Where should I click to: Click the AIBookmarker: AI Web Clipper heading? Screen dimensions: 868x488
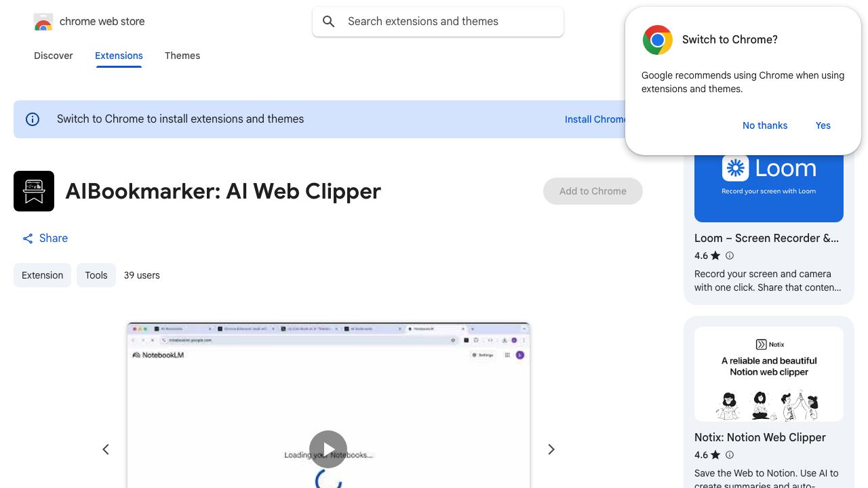[x=223, y=191]
